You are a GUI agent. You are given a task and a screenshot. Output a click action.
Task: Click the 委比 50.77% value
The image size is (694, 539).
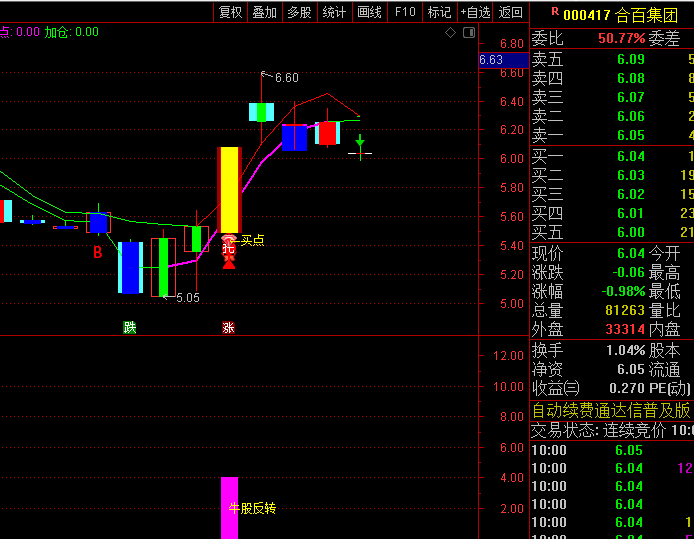[621, 38]
